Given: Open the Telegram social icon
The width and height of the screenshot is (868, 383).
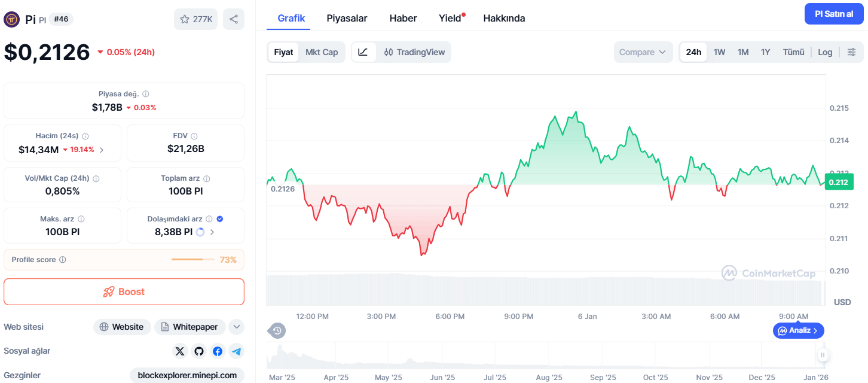Looking at the screenshot, I should click(237, 351).
